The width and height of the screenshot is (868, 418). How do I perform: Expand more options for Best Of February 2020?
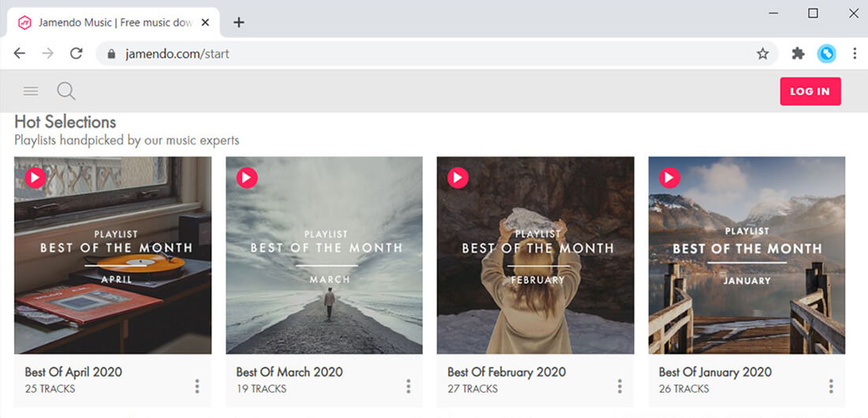[x=620, y=386]
